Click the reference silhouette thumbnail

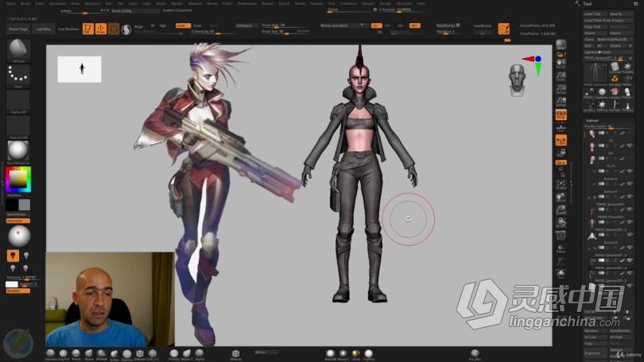pyautogui.click(x=80, y=69)
